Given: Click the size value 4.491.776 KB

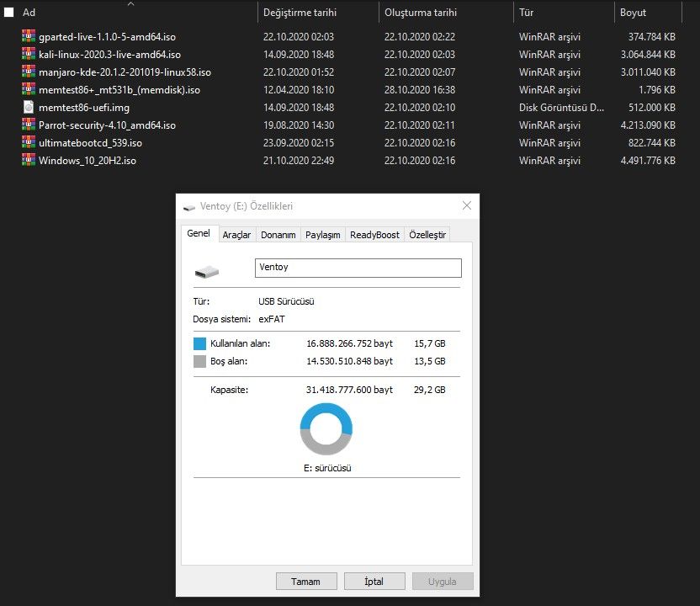Looking at the screenshot, I should [648, 160].
